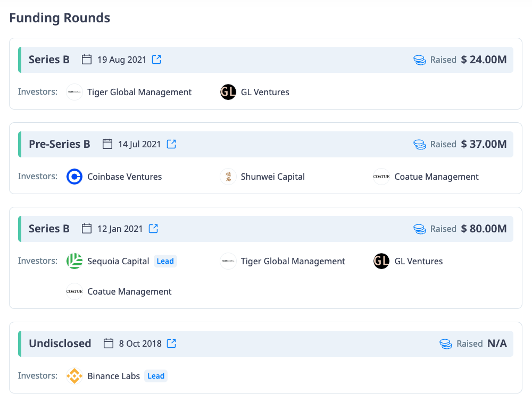Open external link for 12 Jan 2021 round
The height and width of the screenshot is (402, 532).
153,229
